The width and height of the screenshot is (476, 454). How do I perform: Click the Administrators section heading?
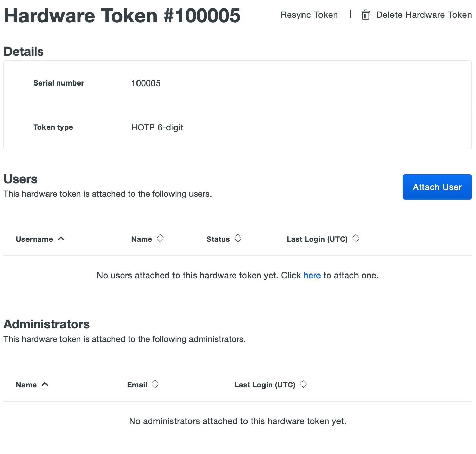[46, 324]
